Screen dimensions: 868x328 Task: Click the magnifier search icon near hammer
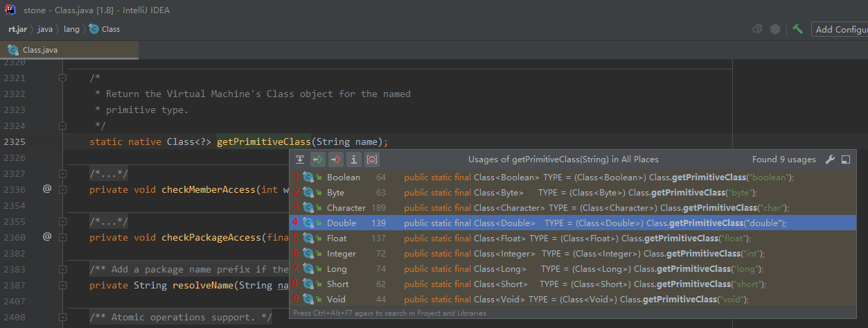tap(758, 29)
